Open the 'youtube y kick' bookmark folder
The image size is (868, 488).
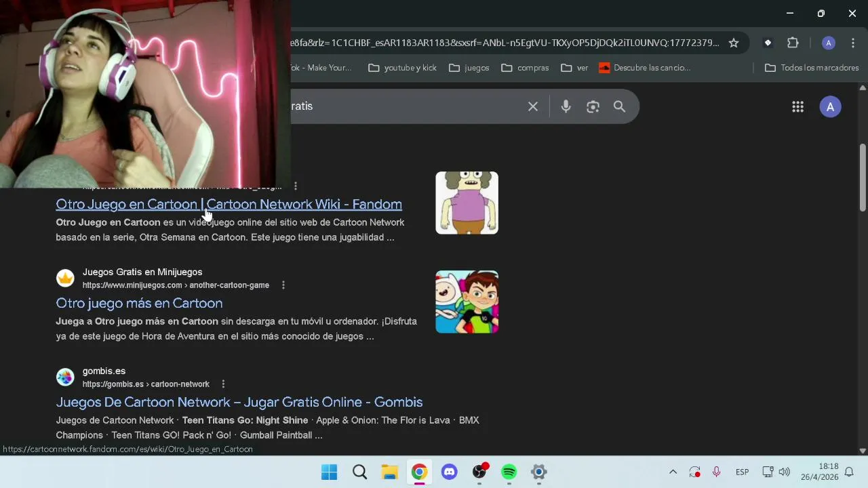point(402,68)
